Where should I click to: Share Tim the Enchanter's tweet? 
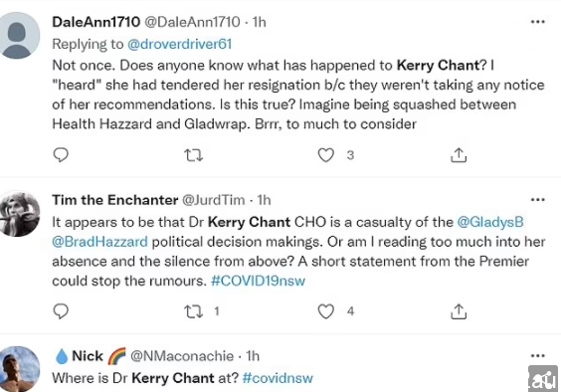[459, 311]
